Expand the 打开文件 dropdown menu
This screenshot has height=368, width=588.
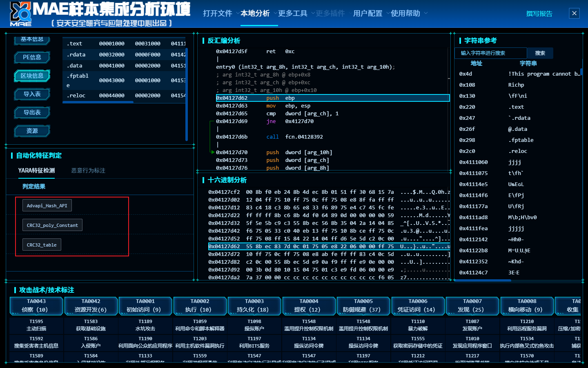click(x=220, y=13)
